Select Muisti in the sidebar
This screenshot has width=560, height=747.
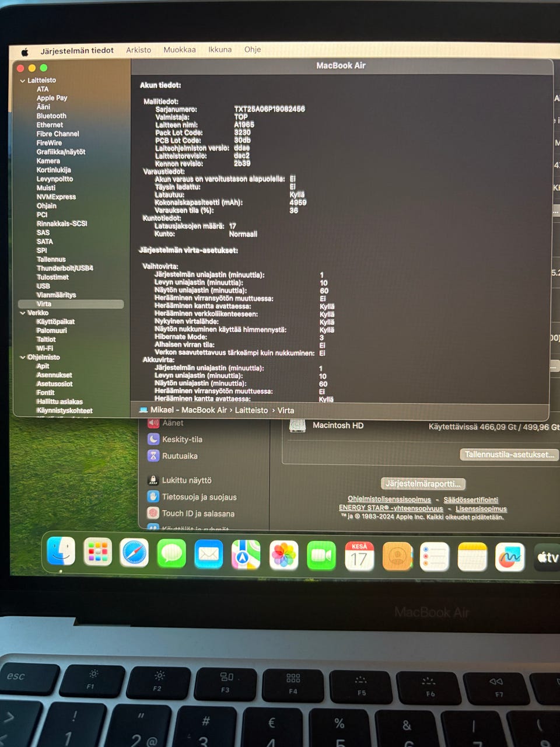pos(46,188)
